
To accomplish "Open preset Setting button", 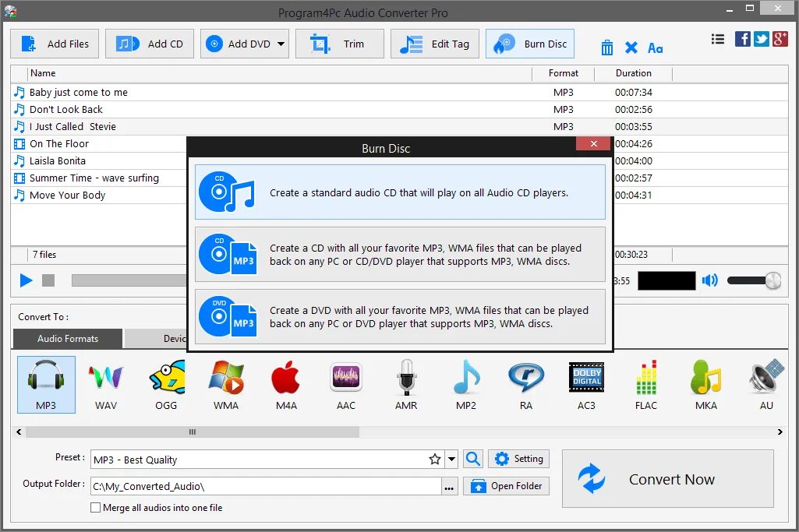I will tap(518, 459).
